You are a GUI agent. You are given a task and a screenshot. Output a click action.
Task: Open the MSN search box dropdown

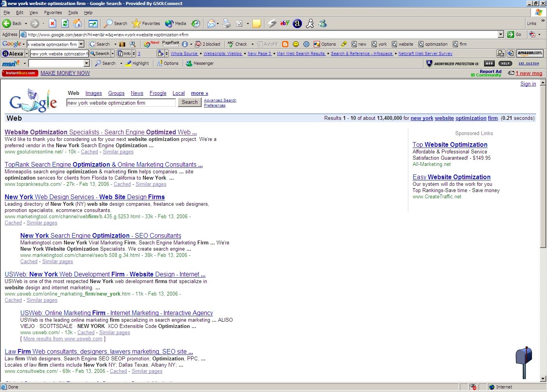87,63
